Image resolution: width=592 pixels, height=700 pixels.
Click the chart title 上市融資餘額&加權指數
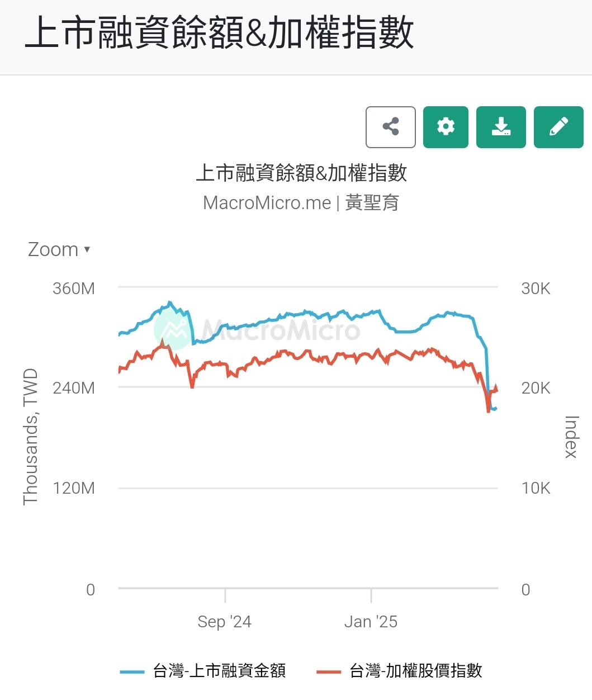coord(301,173)
